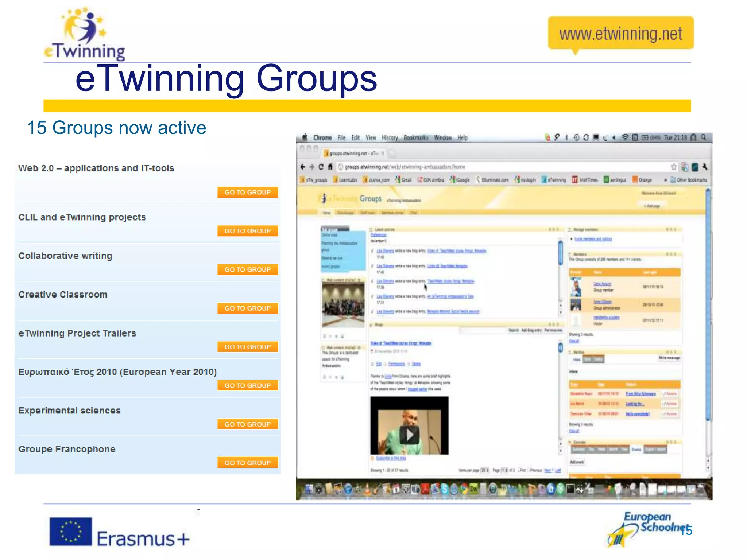The height and width of the screenshot is (560, 747).
Task: Open the Gmail bookmark
Action: point(403,180)
